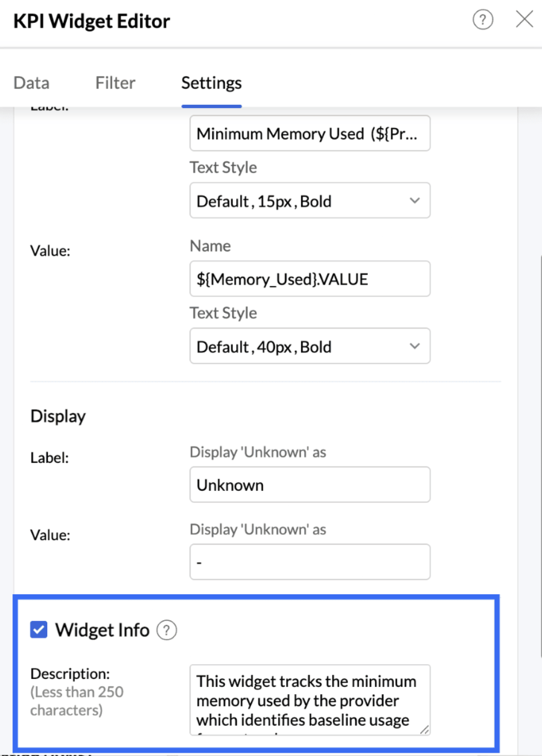The image size is (542, 756).
Task: Switch to the Data tab
Action: 31,83
